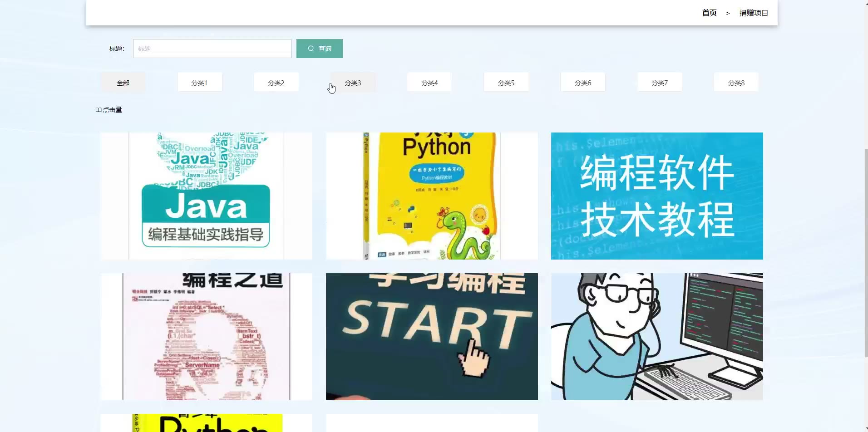This screenshot has height=432, width=868.
Task: Open the 编程之道 book cover card
Action: (206, 337)
